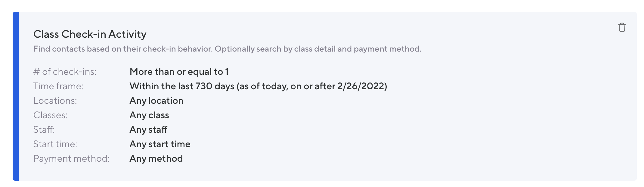Viewport: 644px width, 187px height.
Task: Click the 'Time frame:' label
Action: click(58, 86)
